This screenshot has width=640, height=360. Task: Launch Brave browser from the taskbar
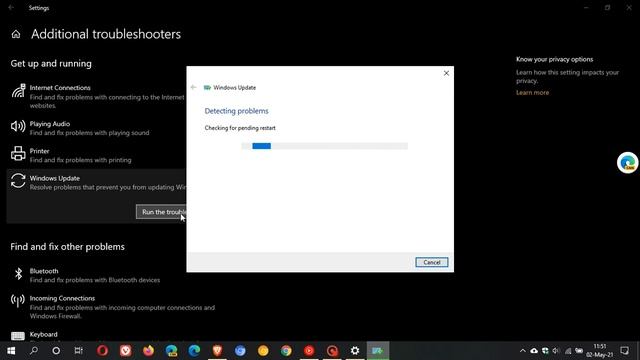[217, 351]
